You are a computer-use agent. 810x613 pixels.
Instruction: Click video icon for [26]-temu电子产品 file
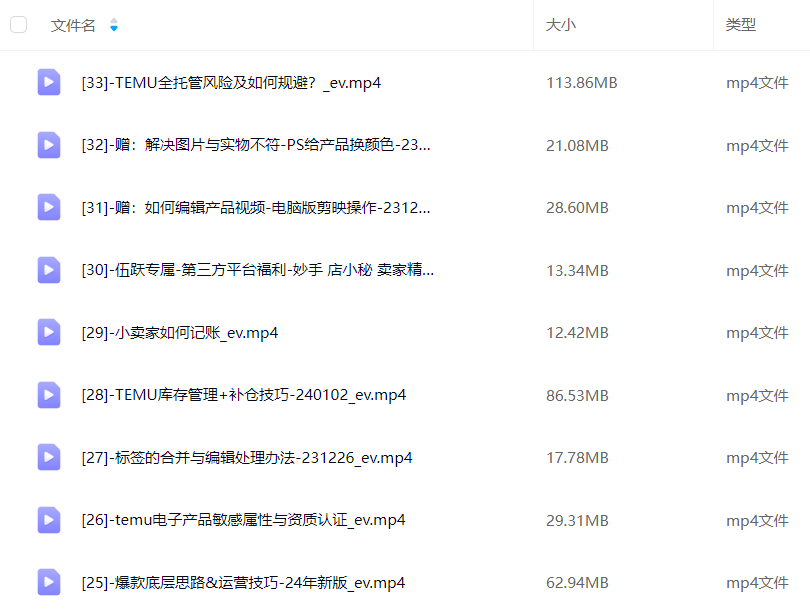tap(49, 520)
